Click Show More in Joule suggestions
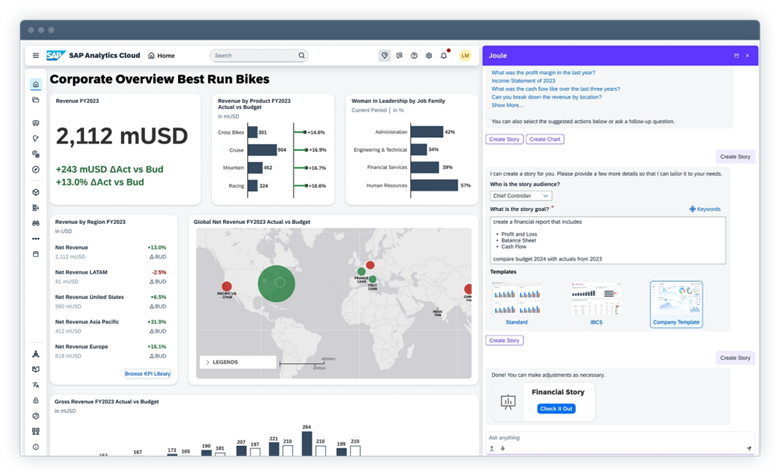This screenshot has width=780, height=476. point(507,104)
